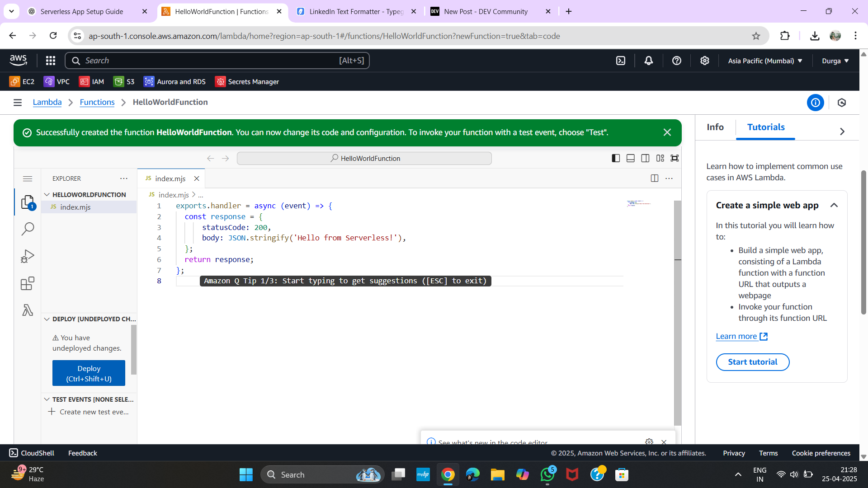Collapse the HELLOWORLDFUNCTION folder tree
This screenshot has height=488, width=868.
coord(47,194)
